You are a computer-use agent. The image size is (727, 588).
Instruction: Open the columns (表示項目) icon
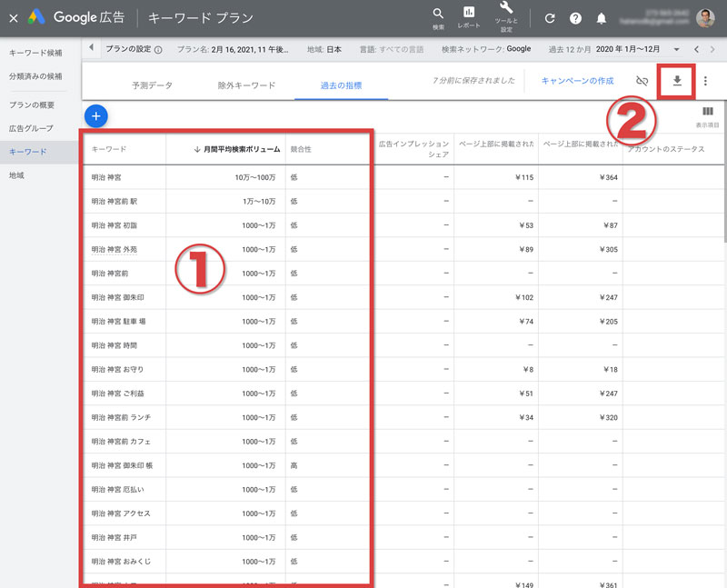coord(708,111)
